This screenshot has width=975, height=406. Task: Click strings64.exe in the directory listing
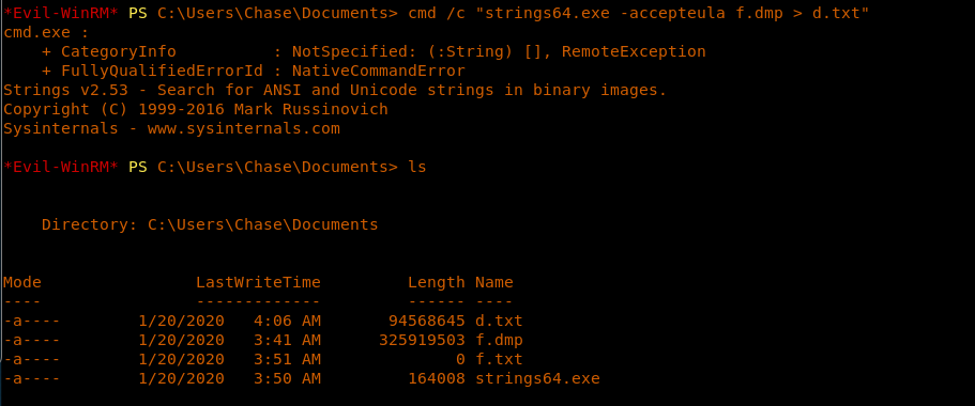[x=537, y=378]
